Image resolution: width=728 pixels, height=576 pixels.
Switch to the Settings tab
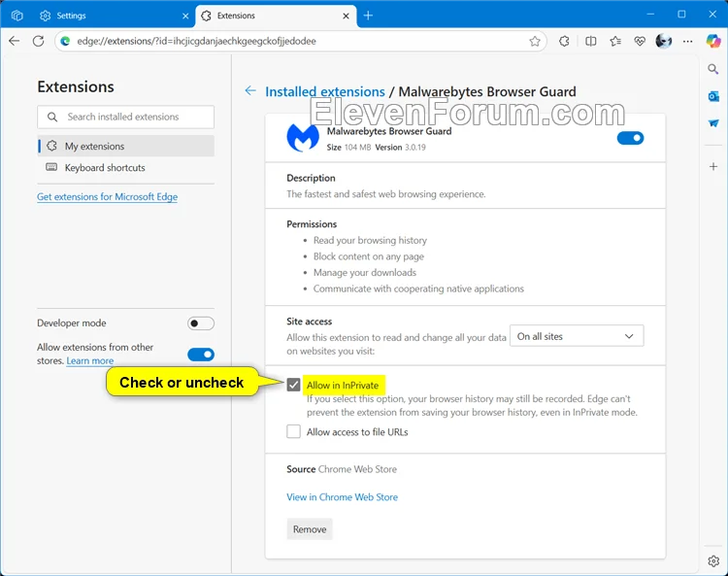click(114, 16)
